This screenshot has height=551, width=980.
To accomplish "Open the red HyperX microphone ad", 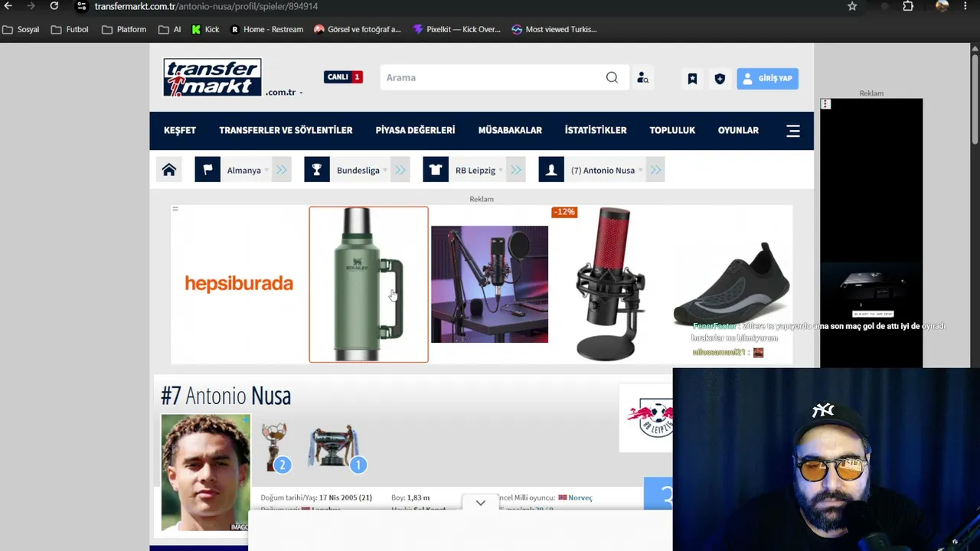I will click(x=609, y=284).
